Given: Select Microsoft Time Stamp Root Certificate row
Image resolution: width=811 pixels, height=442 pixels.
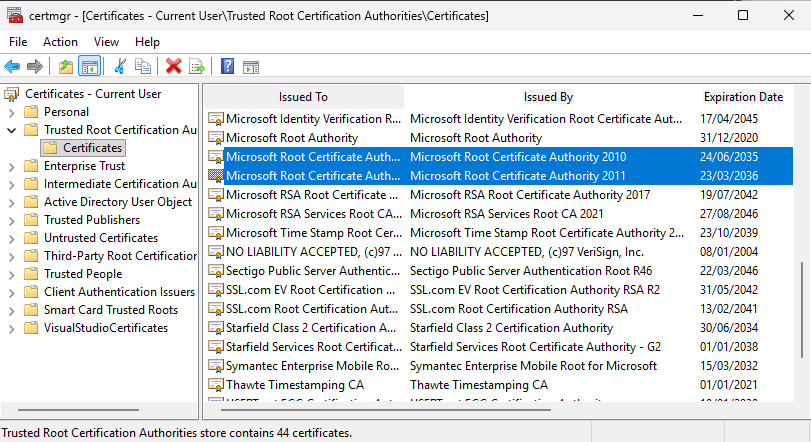Looking at the screenshot, I should tap(499, 233).
